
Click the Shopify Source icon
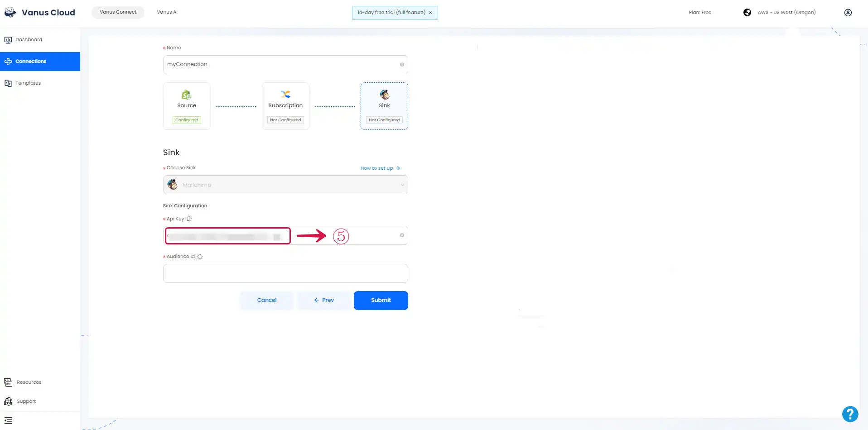tap(187, 95)
